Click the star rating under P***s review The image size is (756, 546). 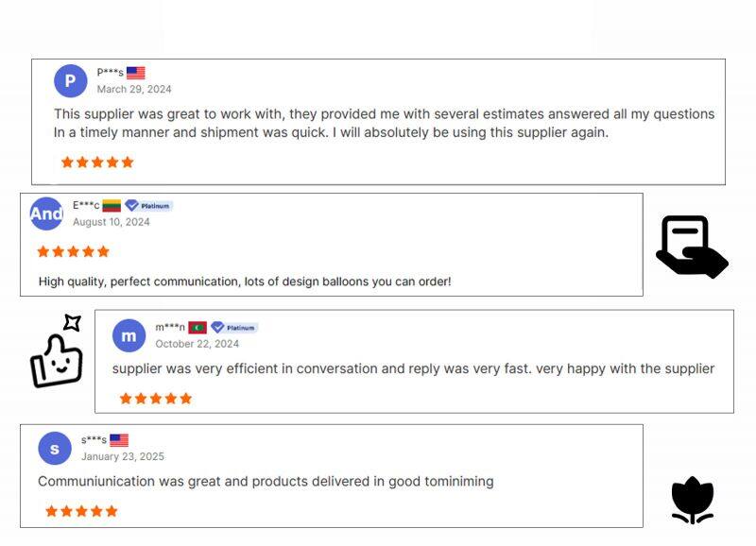(x=97, y=162)
